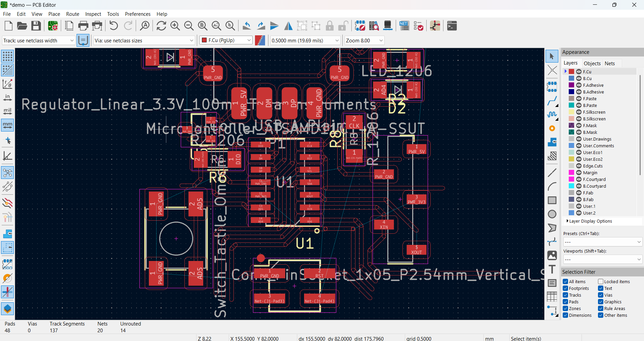Viewport: 644px width, 341px height.
Task: Select the Draw Line tool
Action: pyautogui.click(x=552, y=173)
